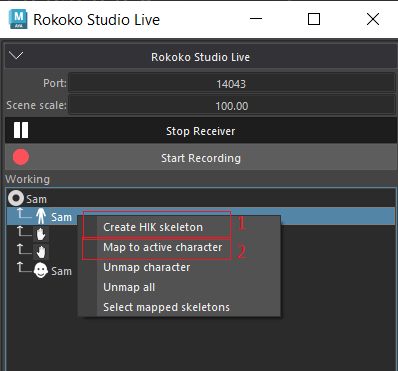The image size is (398, 371).
Task: Click the red record circle icon
Action: (21, 157)
